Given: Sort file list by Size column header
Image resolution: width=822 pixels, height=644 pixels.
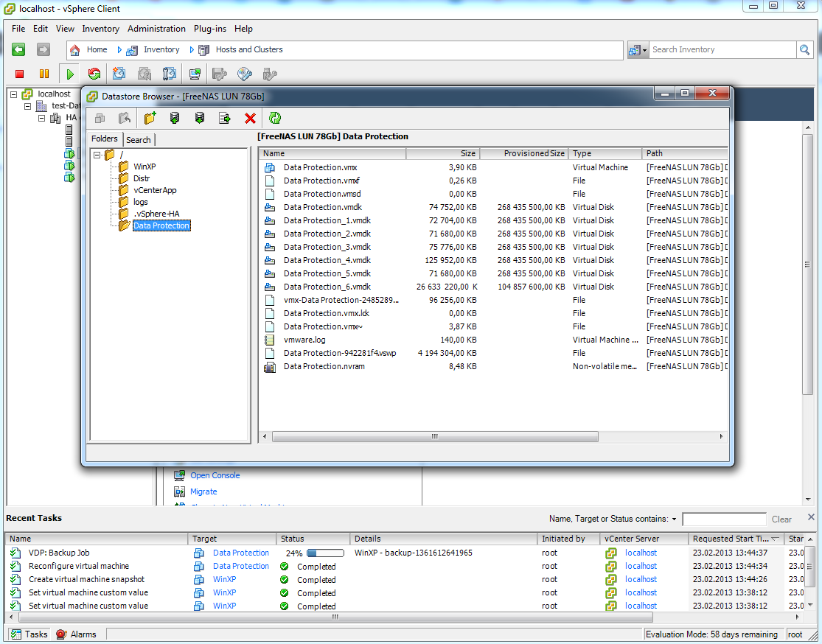Looking at the screenshot, I should pyautogui.click(x=443, y=153).
